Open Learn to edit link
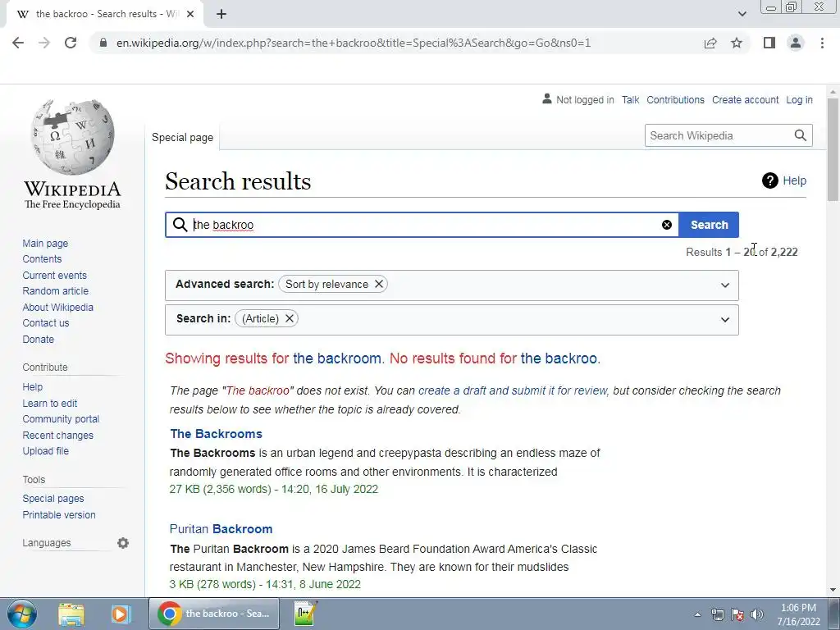Viewport: 840px width, 630px height. pos(50,403)
